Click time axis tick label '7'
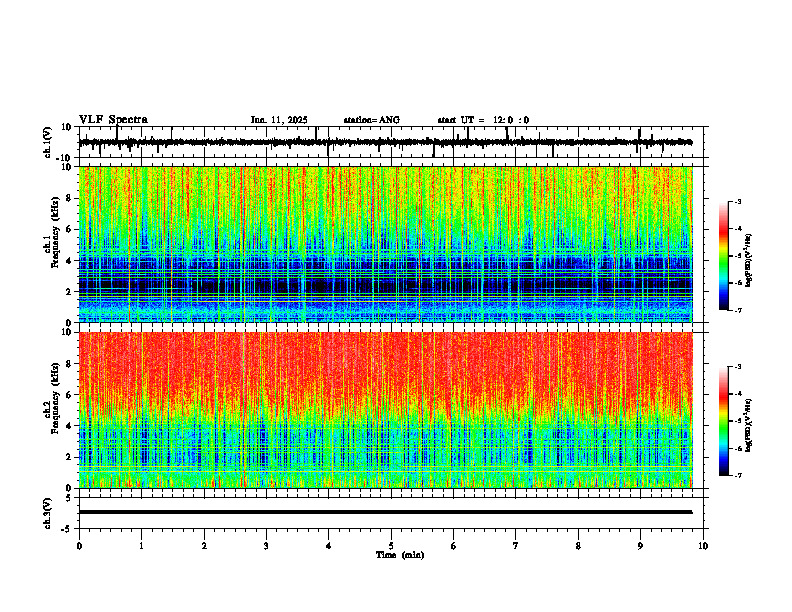Image resolution: width=792 pixels, height=612 pixels. coord(516,546)
